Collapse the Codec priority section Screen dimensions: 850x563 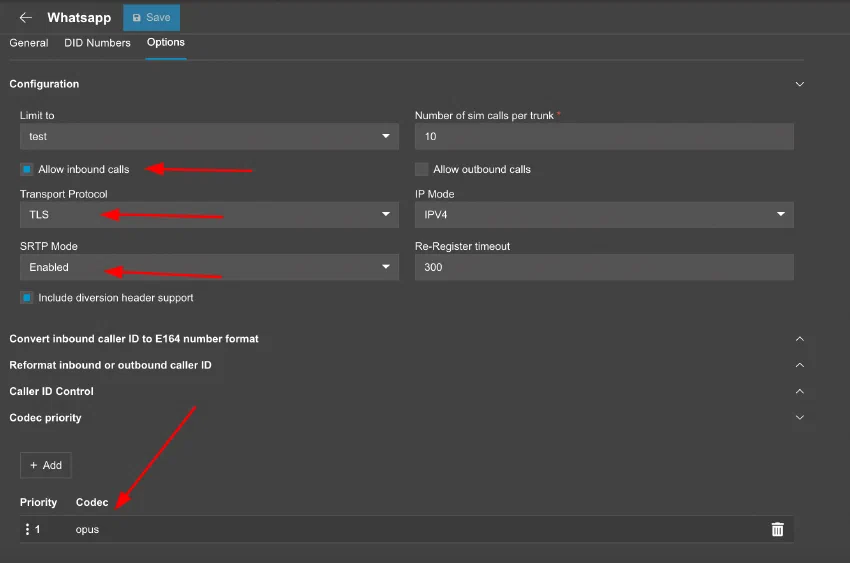[799, 417]
